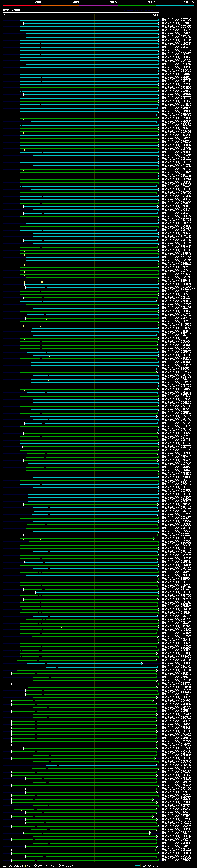The width and height of the screenshot is (197, 868).
Task: Select the UniRef100_P61837 label
Action: (177, 802)
